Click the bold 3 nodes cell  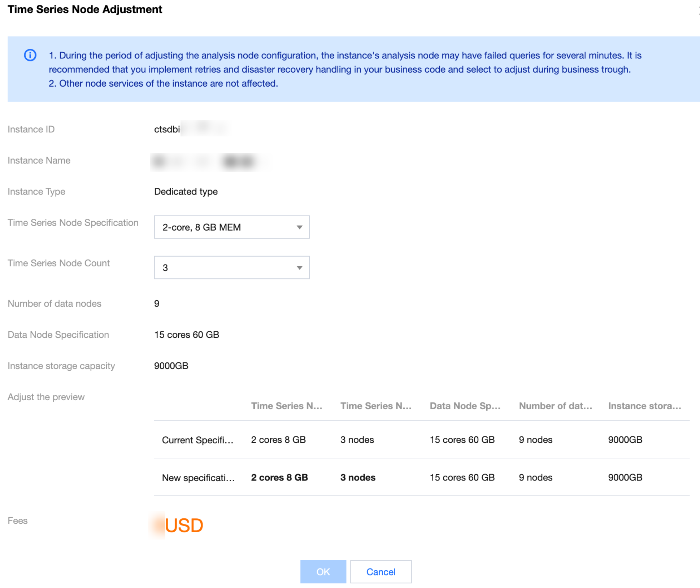tap(357, 477)
